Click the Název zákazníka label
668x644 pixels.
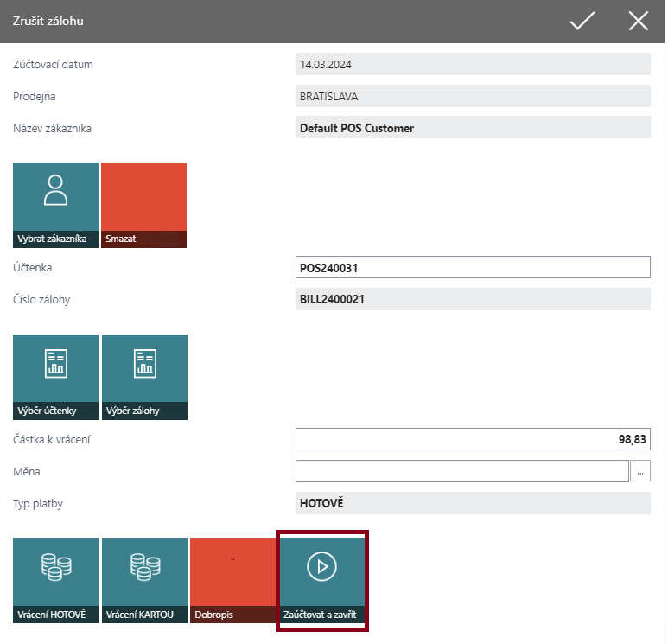coord(52,128)
